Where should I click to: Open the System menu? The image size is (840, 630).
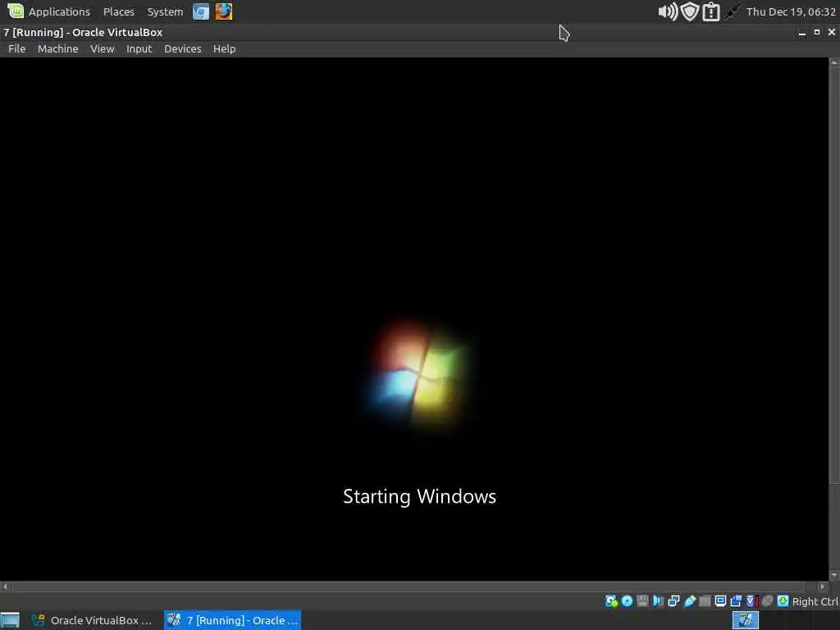click(165, 11)
